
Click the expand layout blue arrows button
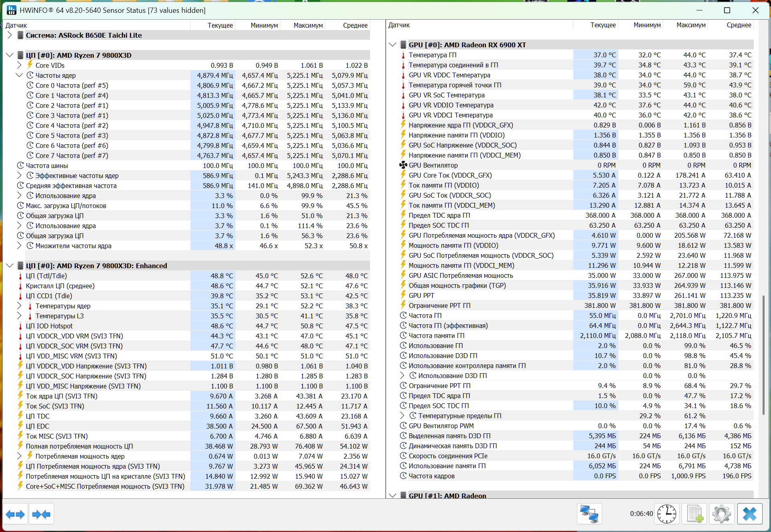(x=15, y=514)
